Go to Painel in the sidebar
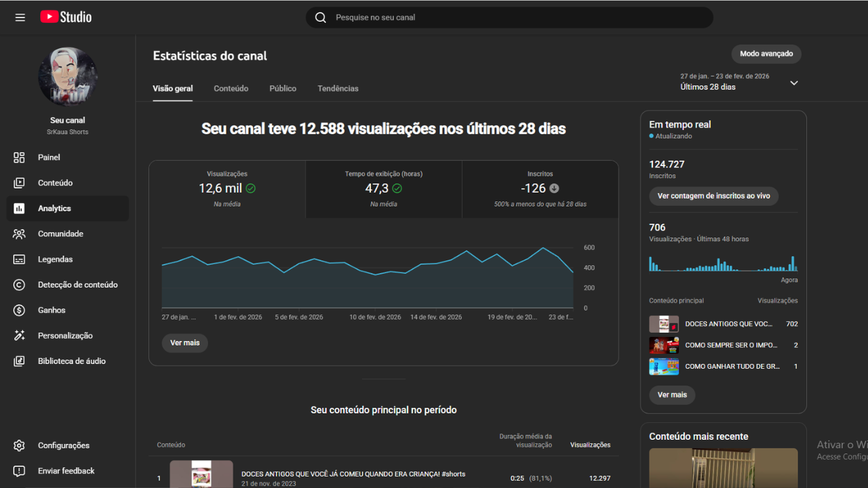This screenshot has height=488, width=868. point(68,157)
